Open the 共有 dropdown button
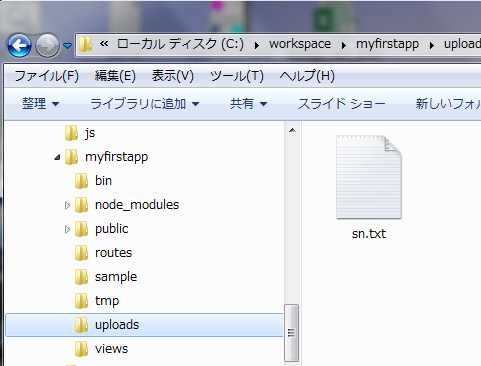This screenshot has height=366, width=481. [248, 104]
